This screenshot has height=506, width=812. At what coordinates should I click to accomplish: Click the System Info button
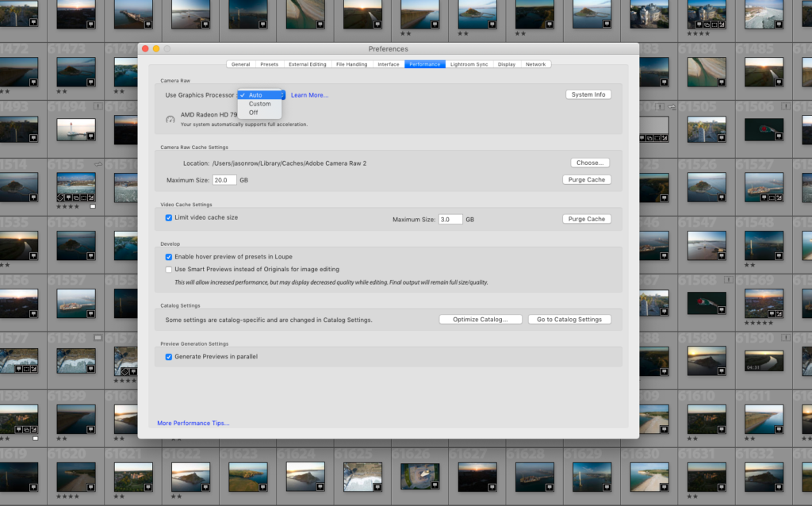(x=588, y=95)
